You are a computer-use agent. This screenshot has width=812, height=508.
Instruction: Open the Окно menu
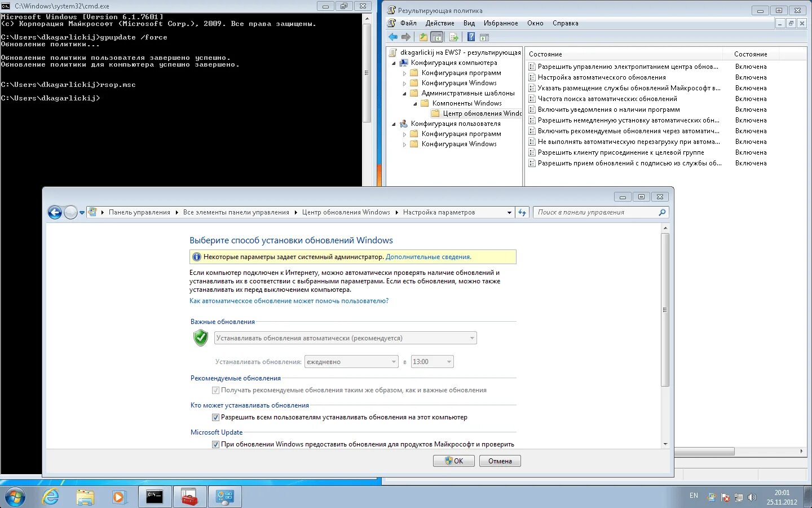(x=535, y=23)
